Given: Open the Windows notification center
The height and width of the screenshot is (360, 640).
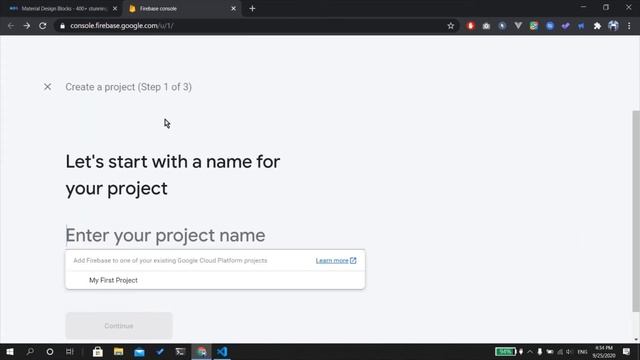Looking at the screenshot, I should click(x=627, y=351).
